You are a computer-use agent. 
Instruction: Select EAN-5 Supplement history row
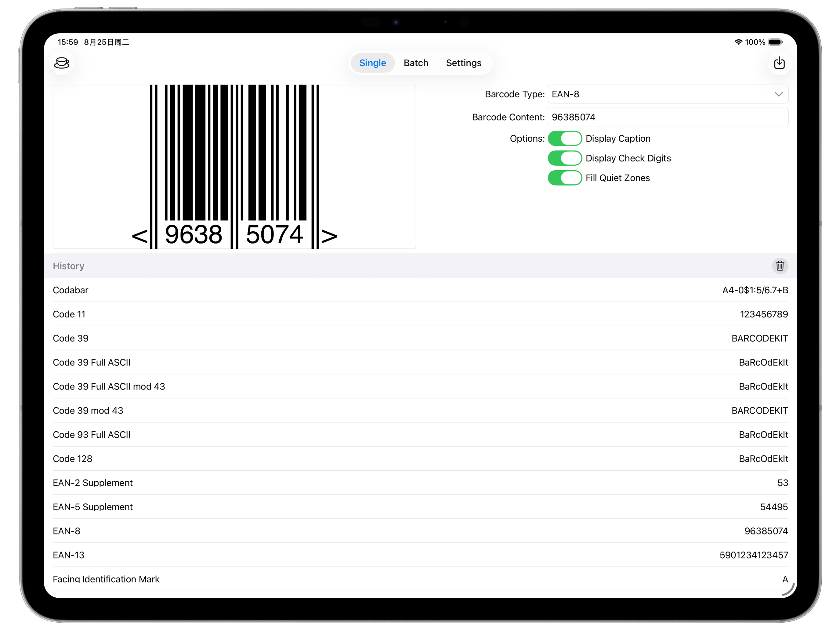420,507
